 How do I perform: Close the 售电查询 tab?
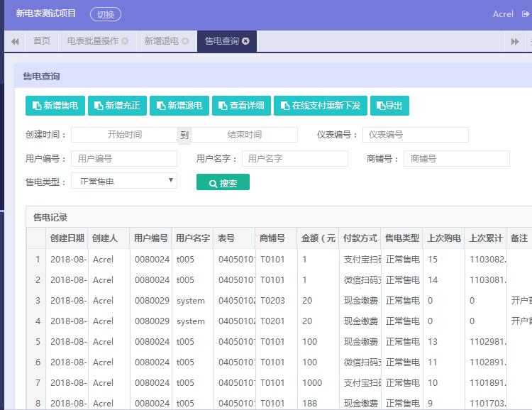245,41
